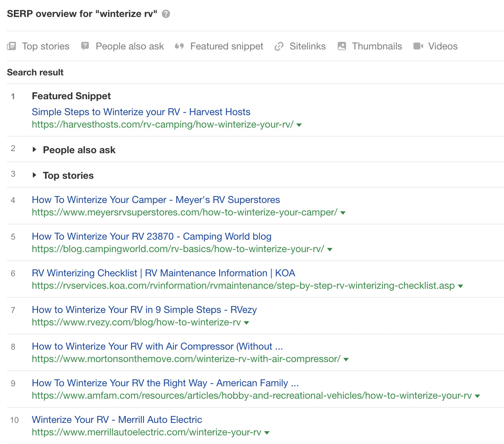Visit the Meyer's RV Superstores result link
The image size is (504, 444).
[156, 200]
